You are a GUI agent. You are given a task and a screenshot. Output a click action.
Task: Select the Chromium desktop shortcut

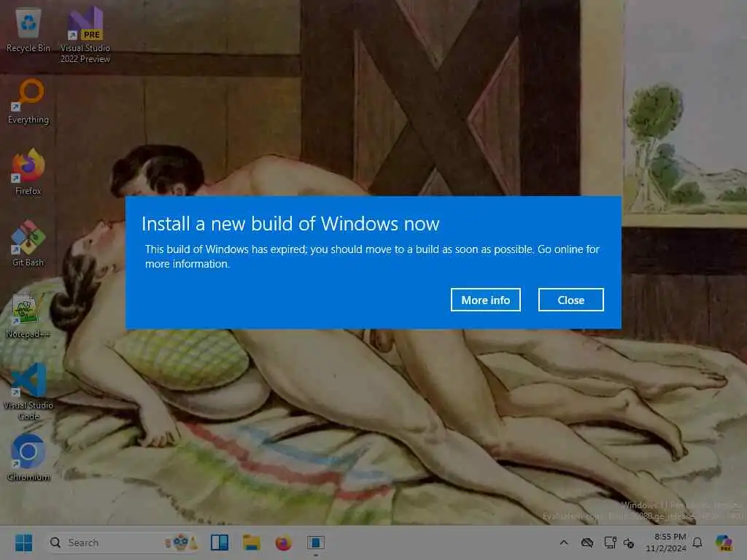(x=28, y=458)
